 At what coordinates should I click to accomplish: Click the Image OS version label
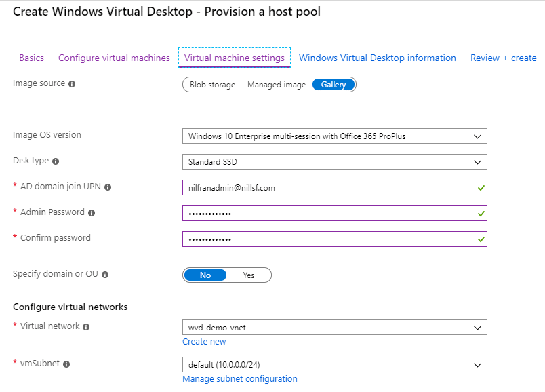click(47, 134)
